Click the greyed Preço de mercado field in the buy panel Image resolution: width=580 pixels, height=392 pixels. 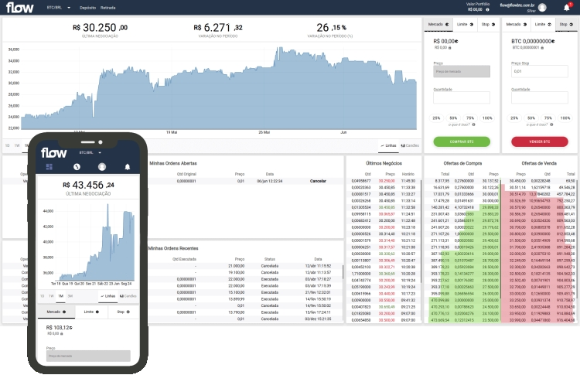[462, 71]
